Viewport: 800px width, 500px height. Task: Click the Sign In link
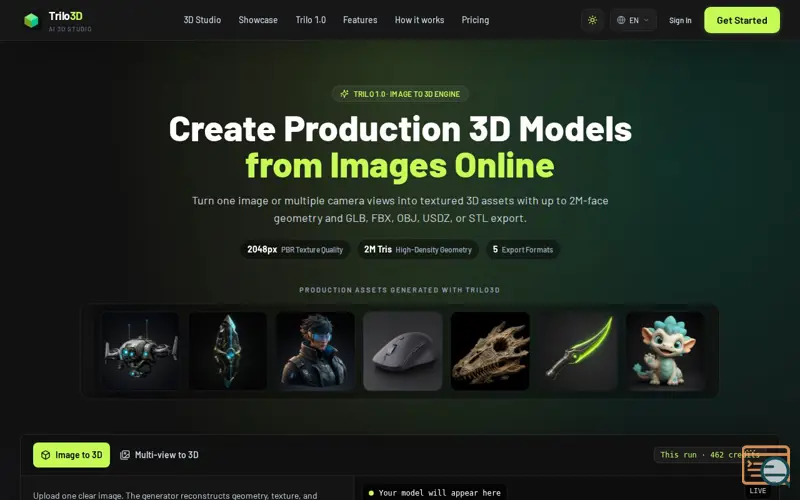coord(680,20)
